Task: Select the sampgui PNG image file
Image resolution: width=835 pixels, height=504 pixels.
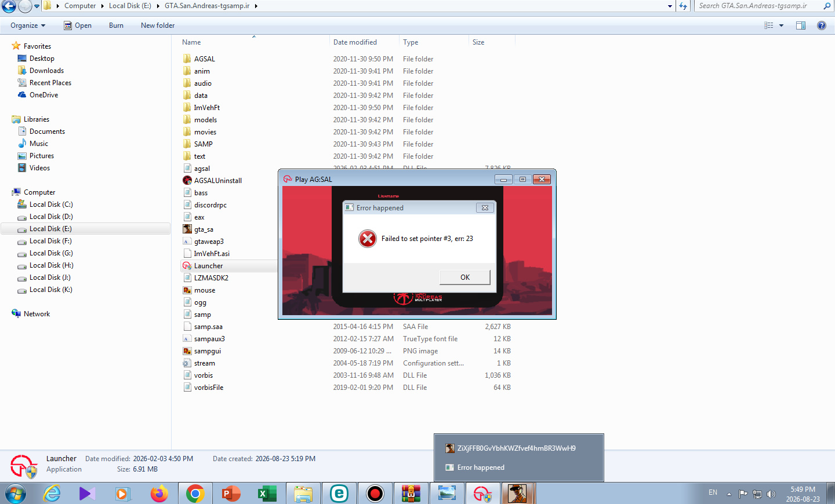Action: [348, 351]
